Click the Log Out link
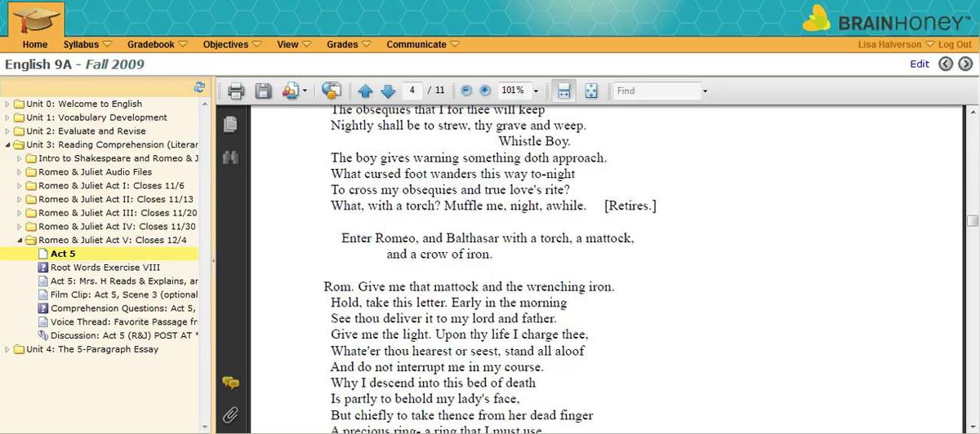The image size is (980, 434). pos(955,45)
